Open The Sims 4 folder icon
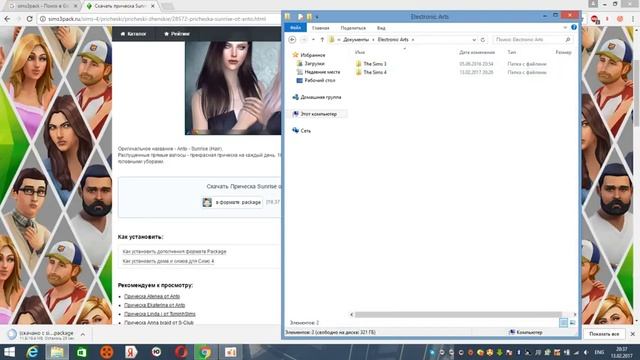The height and width of the screenshot is (360, 640). tap(358, 72)
